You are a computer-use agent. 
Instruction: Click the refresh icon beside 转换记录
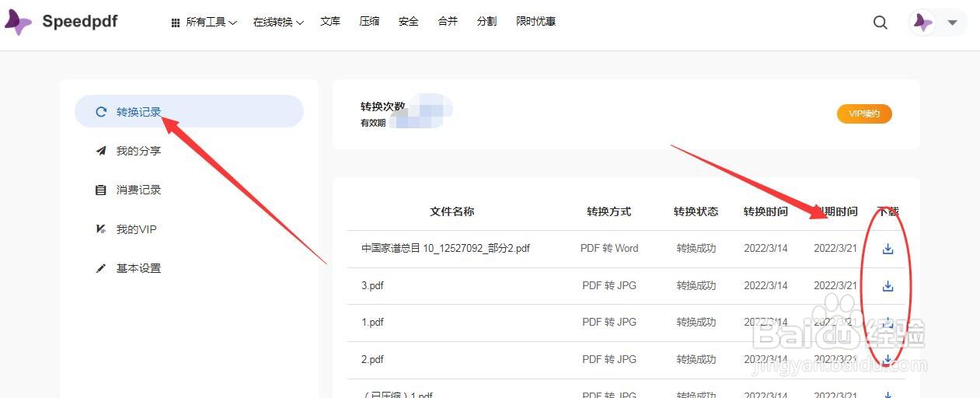100,112
